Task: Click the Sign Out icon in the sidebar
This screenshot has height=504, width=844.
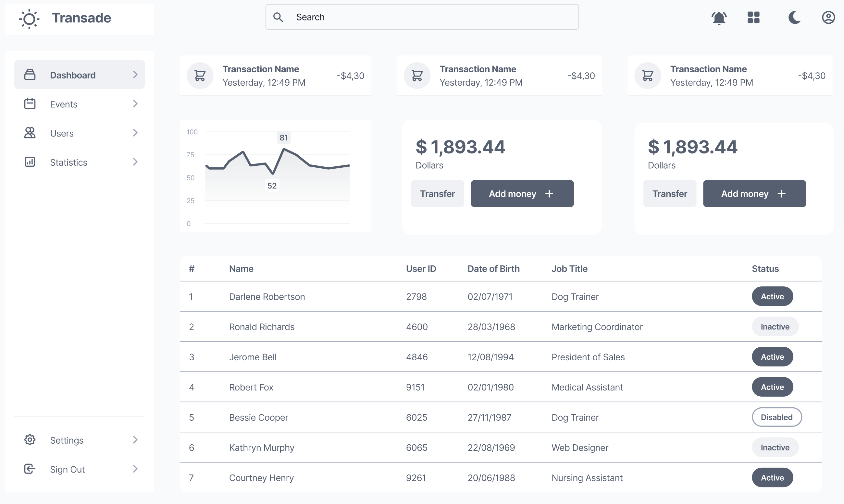Action: pyautogui.click(x=30, y=469)
